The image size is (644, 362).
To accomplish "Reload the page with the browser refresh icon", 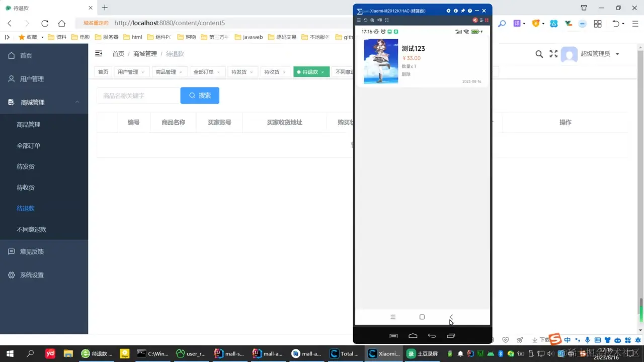I will click(45, 23).
